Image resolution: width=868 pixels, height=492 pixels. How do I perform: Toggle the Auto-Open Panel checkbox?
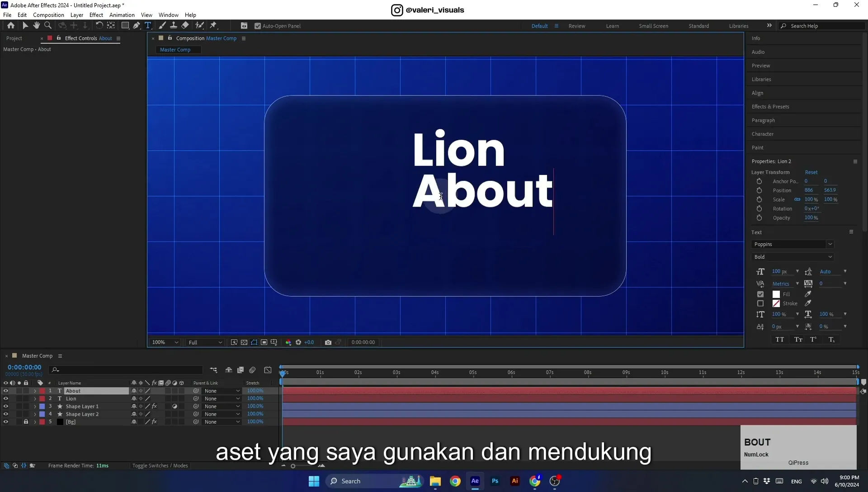pyautogui.click(x=258, y=26)
